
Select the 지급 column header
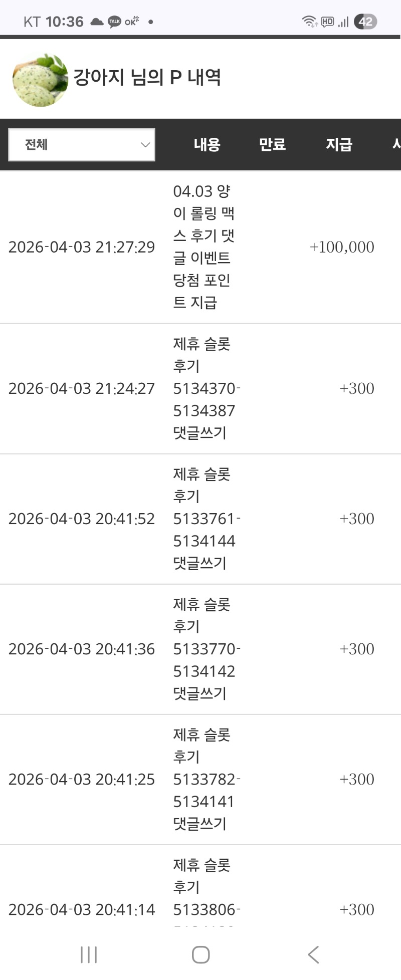tap(339, 145)
